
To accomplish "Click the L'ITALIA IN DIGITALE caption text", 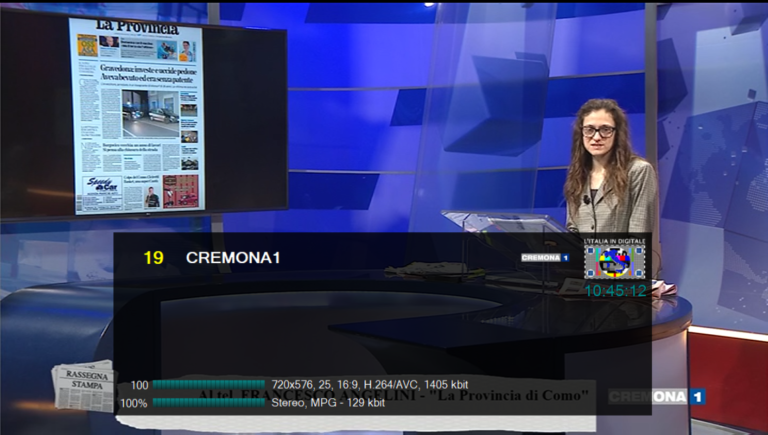I will coord(615,241).
